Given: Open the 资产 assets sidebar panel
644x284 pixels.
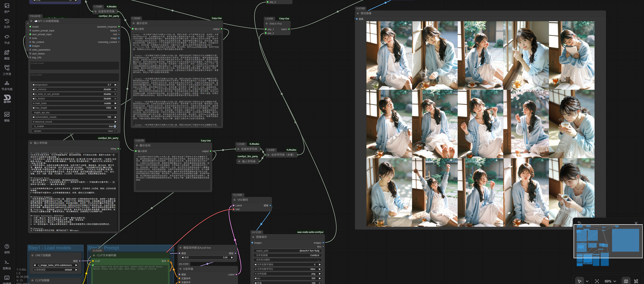Looking at the screenshot, I should coord(7,8).
